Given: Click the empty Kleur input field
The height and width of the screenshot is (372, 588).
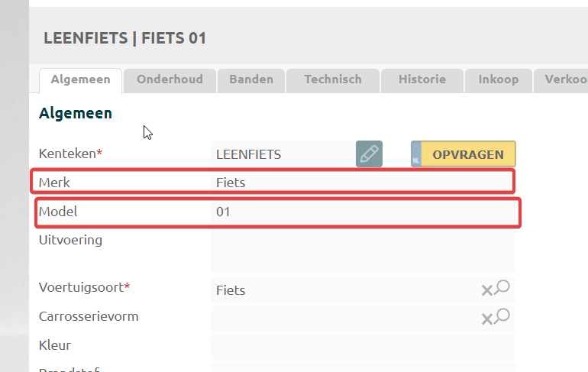Looking at the screenshot, I should pyautogui.click(x=363, y=346).
